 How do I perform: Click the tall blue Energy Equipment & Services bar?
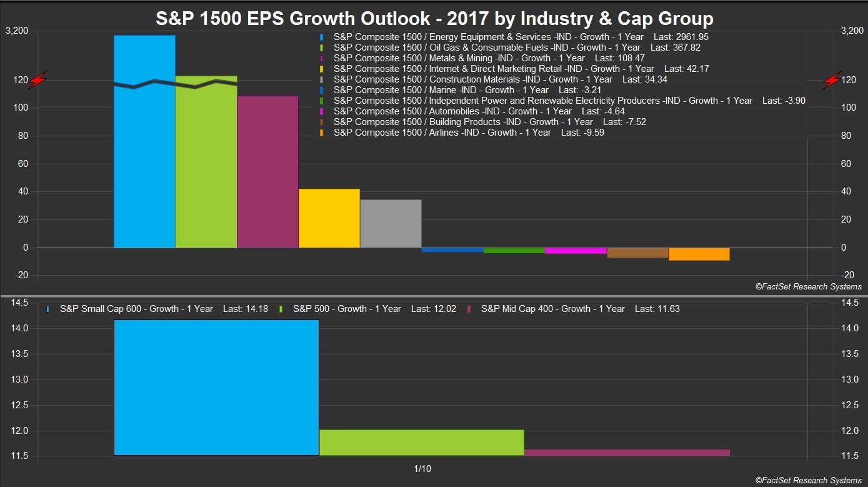144,141
